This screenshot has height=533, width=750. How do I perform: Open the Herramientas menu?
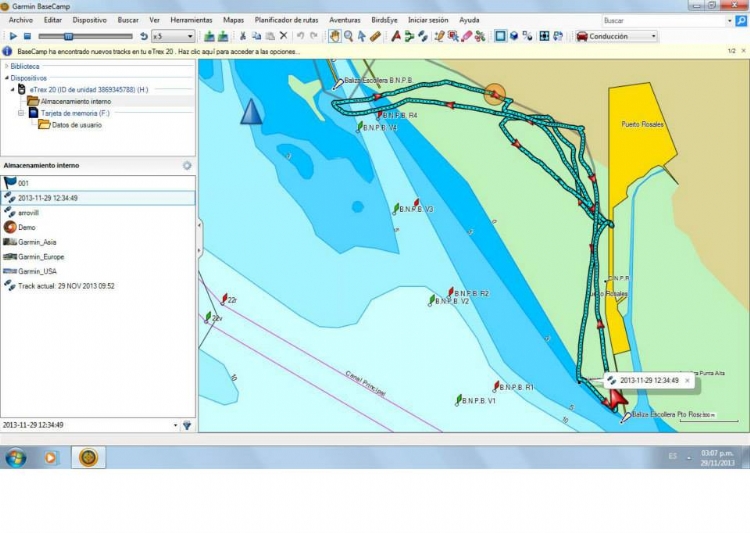pos(191,20)
